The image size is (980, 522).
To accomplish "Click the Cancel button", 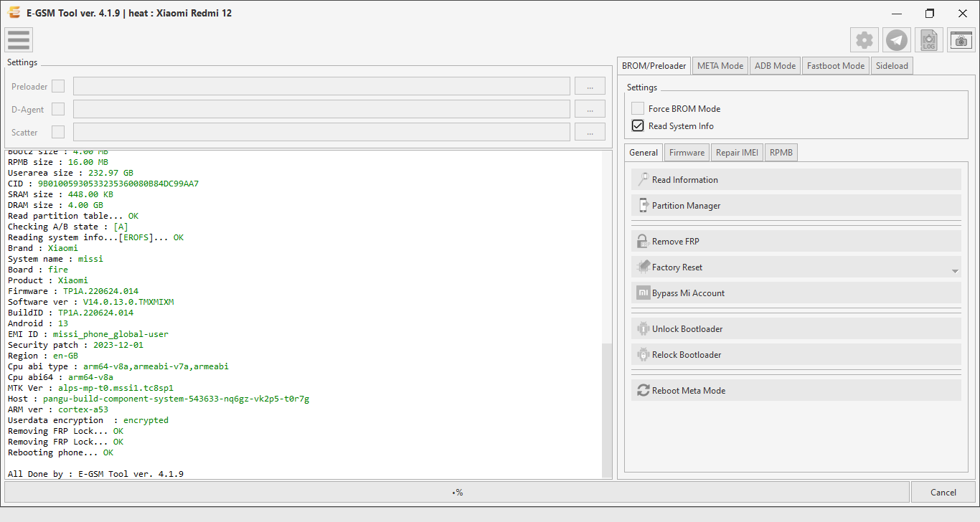I will (943, 492).
